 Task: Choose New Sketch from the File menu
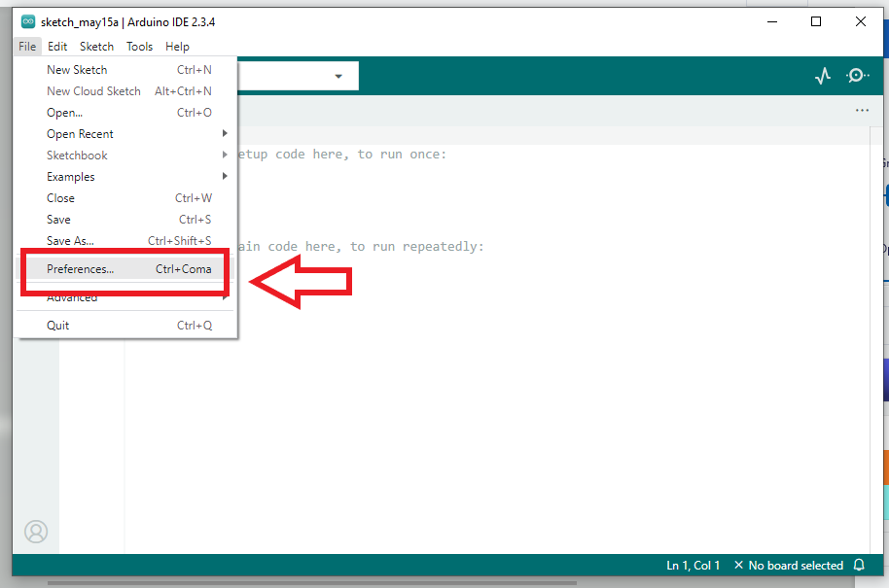pyautogui.click(x=124, y=70)
